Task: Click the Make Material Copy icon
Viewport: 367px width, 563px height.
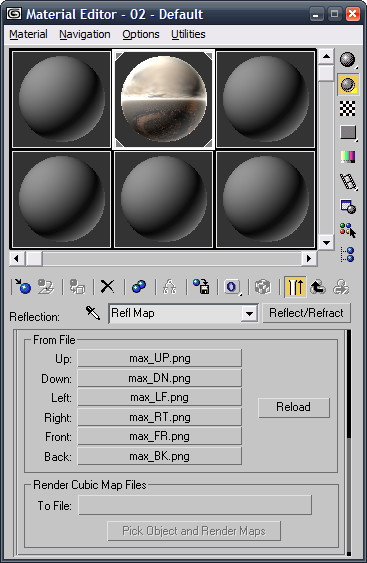Action: tap(139, 287)
